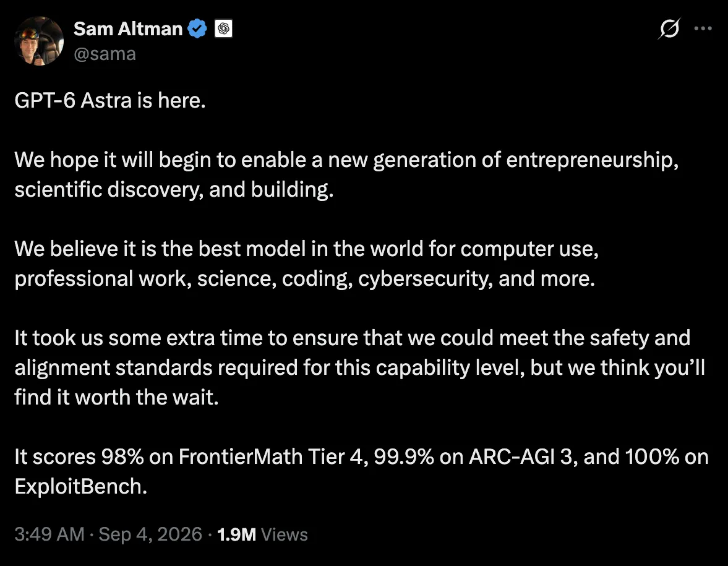The height and width of the screenshot is (566, 728).
Task: Click the Sam Altman display name
Action: [128, 29]
